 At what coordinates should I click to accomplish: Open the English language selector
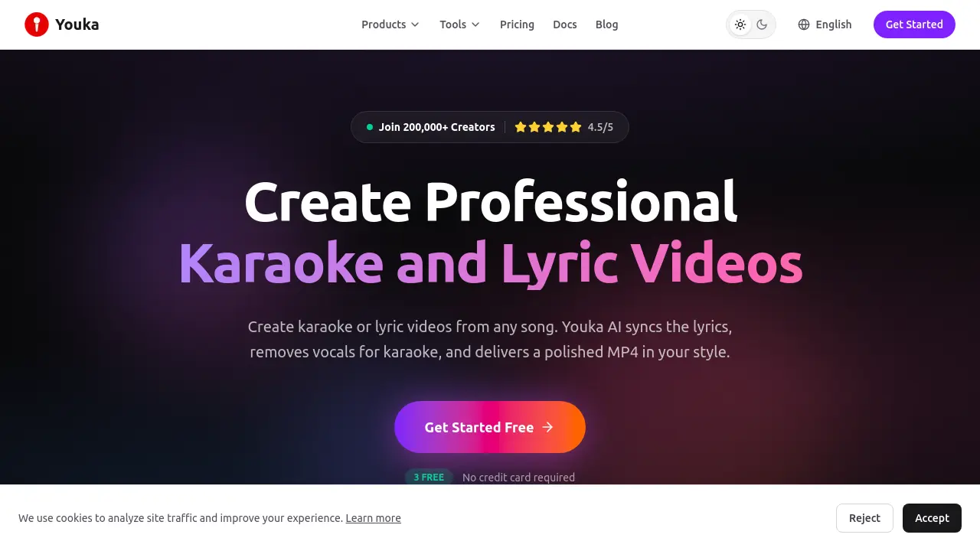point(825,24)
